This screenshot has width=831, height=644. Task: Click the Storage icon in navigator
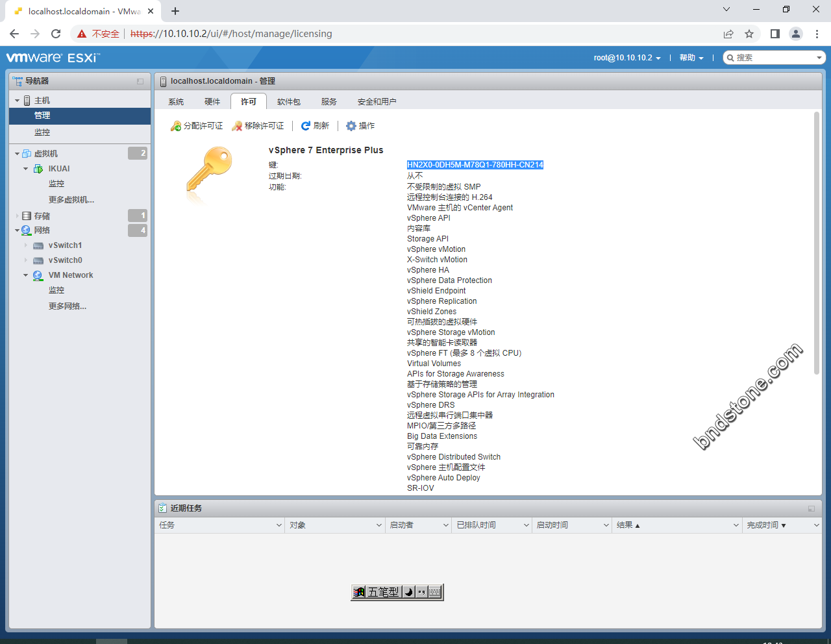point(27,216)
